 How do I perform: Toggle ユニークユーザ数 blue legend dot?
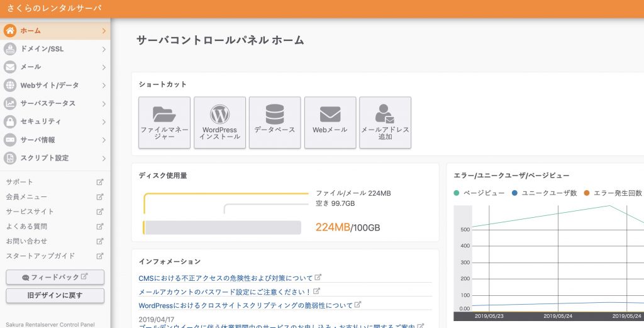tap(514, 193)
